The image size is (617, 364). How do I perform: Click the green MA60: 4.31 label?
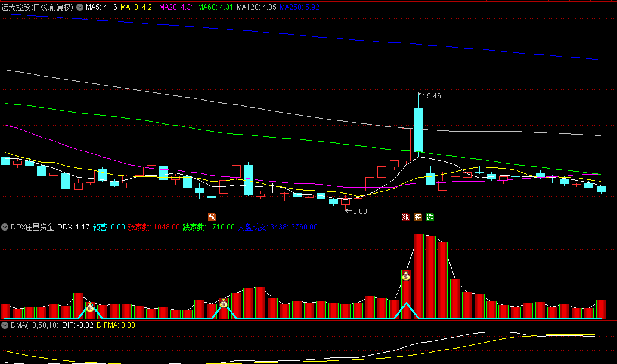(x=215, y=7)
